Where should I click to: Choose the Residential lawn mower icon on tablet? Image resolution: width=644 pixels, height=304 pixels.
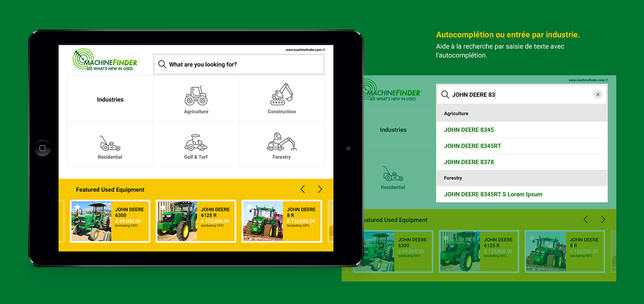click(x=110, y=143)
